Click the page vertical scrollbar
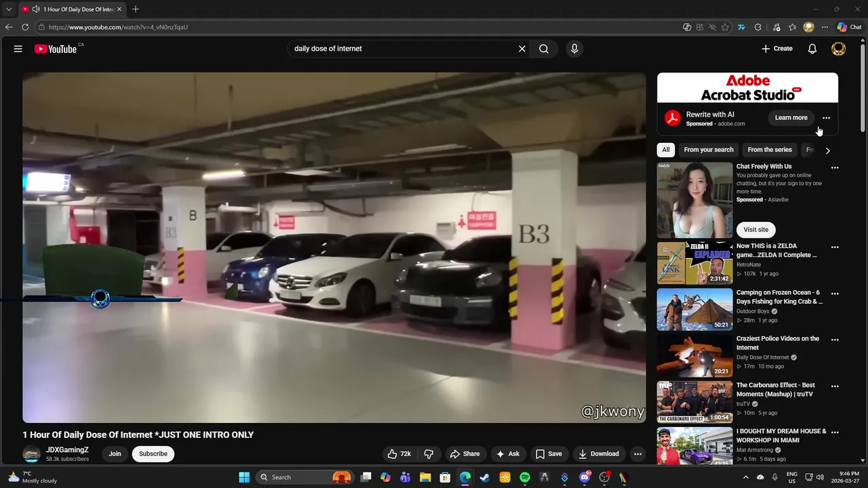 [x=863, y=88]
